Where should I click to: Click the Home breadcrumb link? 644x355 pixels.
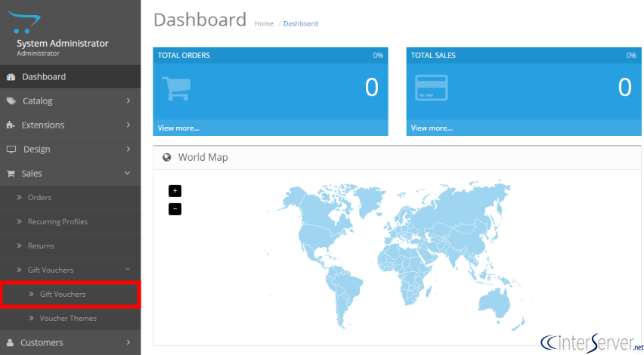point(264,23)
